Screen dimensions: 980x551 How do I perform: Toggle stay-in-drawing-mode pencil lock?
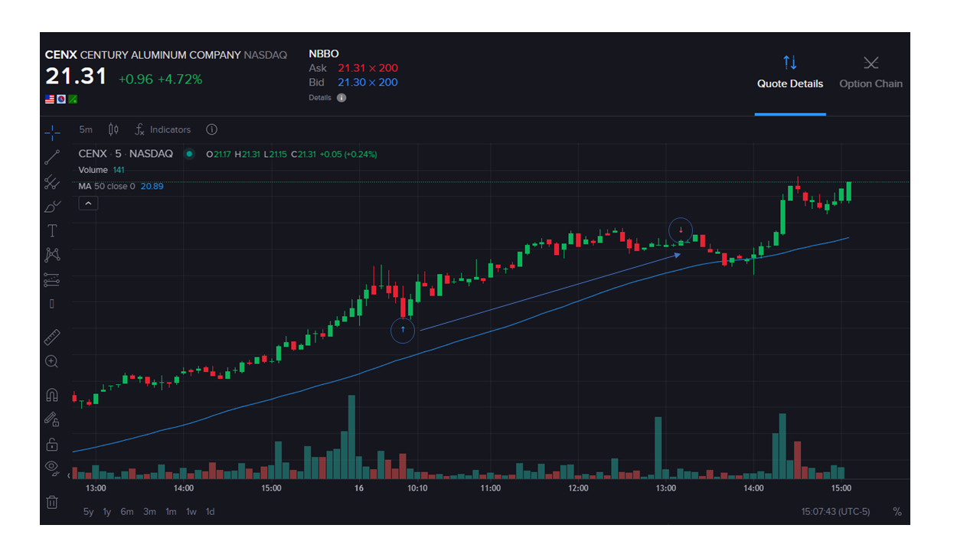click(52, 419)
